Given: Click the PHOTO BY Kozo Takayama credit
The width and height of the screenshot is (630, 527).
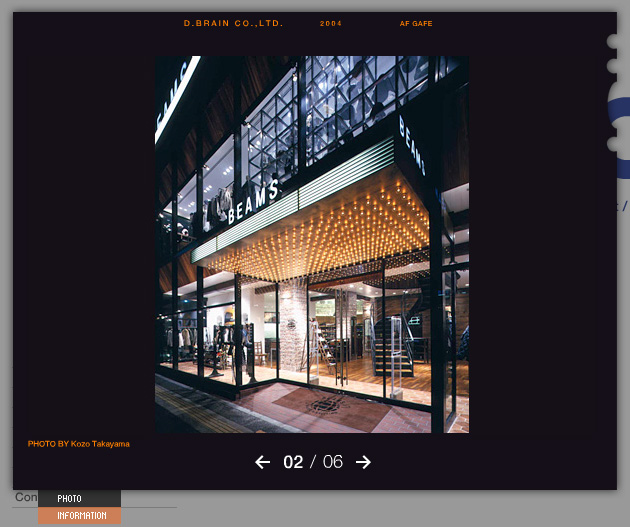Looking at the screenshot, I should tap(79, 444).
